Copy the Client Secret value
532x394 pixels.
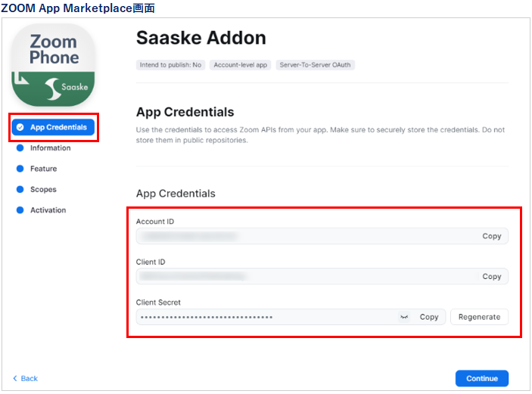point(429,317)
